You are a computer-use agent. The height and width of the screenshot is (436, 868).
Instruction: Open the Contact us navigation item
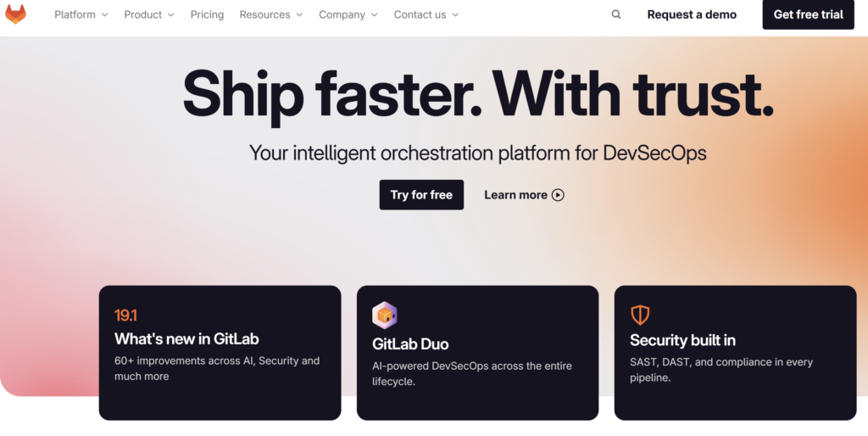pos(420,15)
